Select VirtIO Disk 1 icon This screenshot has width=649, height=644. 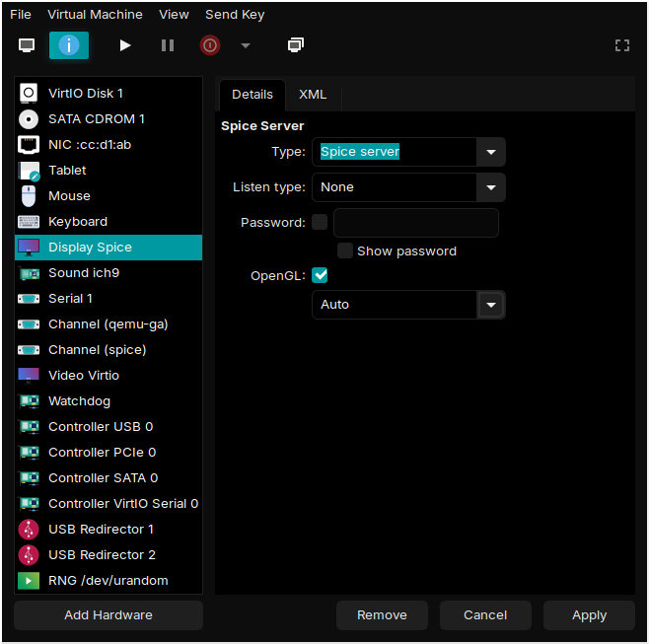(x=29, y=93)
